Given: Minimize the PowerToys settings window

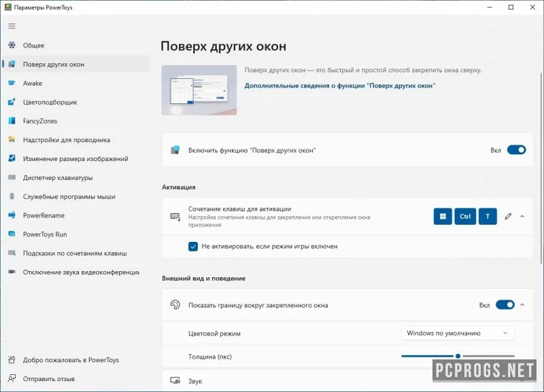Looking at the screenshot, I should point(490,7).
